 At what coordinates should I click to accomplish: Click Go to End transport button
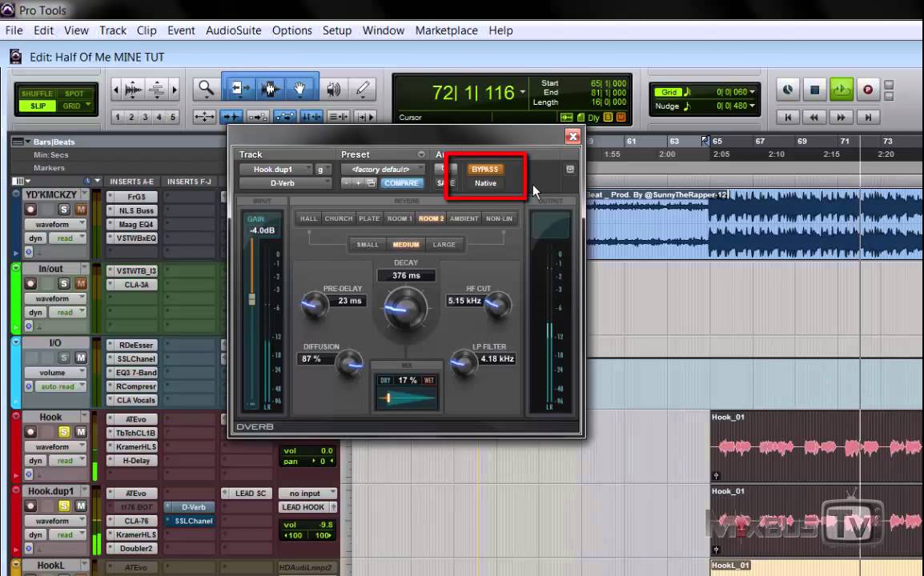coord(868,118)
